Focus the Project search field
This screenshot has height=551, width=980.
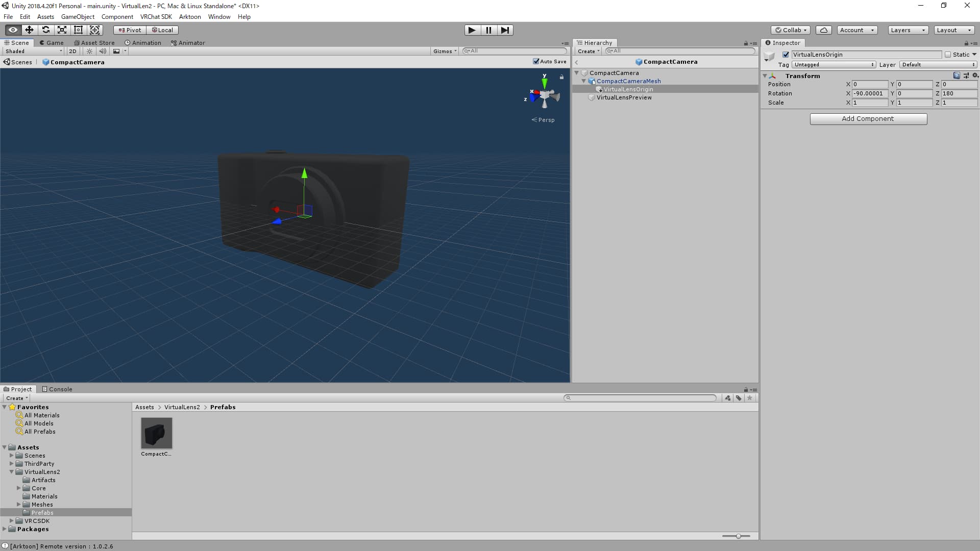640,398
